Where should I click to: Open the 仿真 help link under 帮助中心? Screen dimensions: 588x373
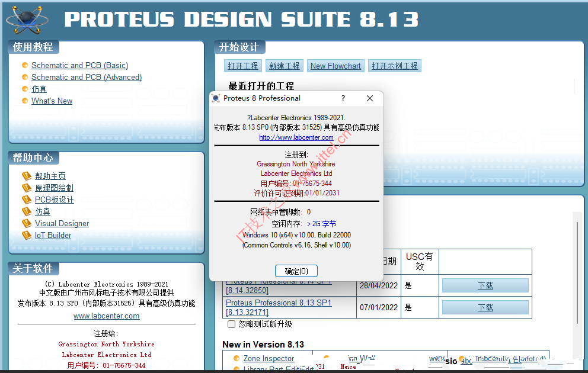pos(42,211)
